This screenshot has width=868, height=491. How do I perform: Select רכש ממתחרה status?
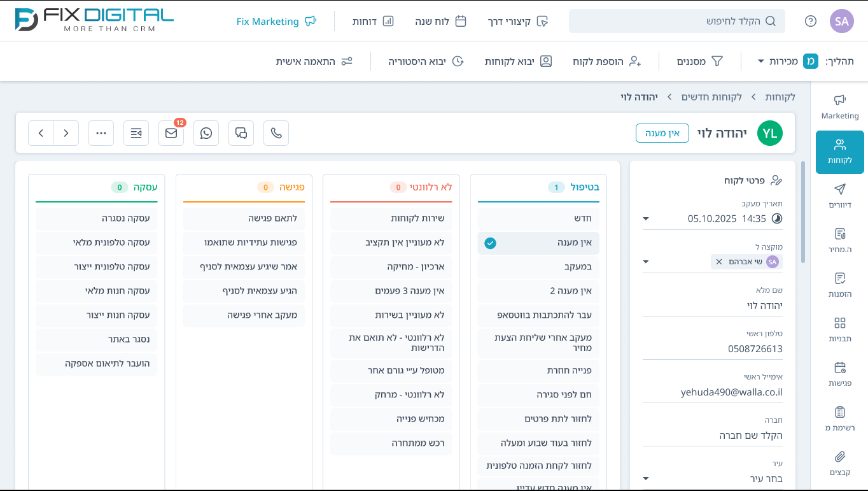[x=391, y=443]
